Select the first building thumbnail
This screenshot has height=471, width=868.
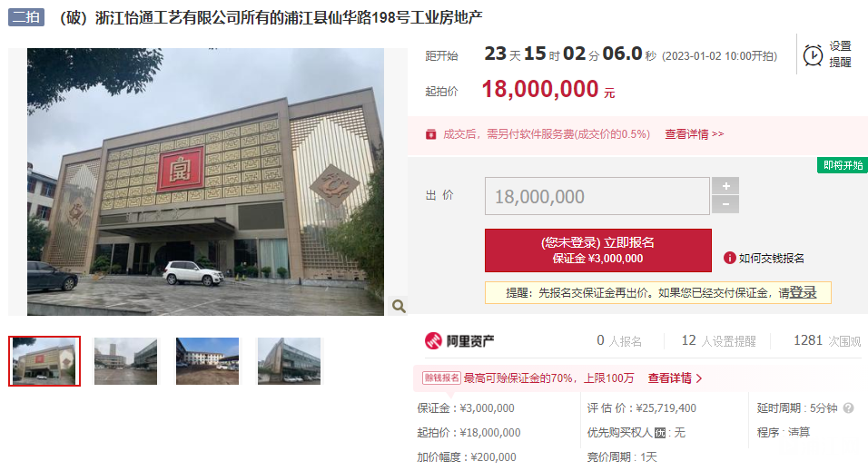[44, 361]
